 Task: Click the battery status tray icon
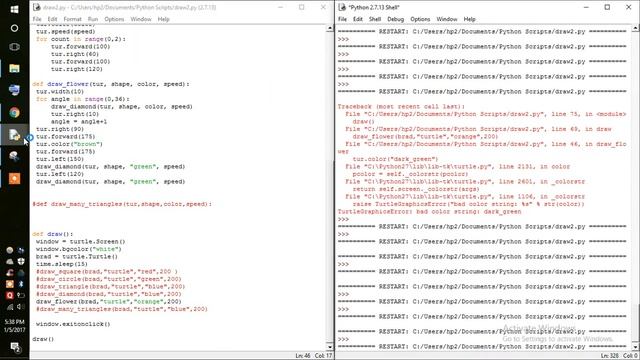[x=21, y=295]
